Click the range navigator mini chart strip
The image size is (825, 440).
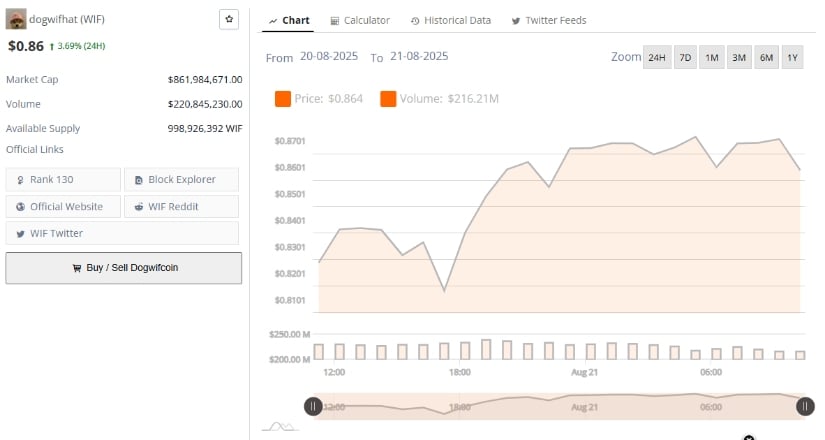tap(559, 406)
